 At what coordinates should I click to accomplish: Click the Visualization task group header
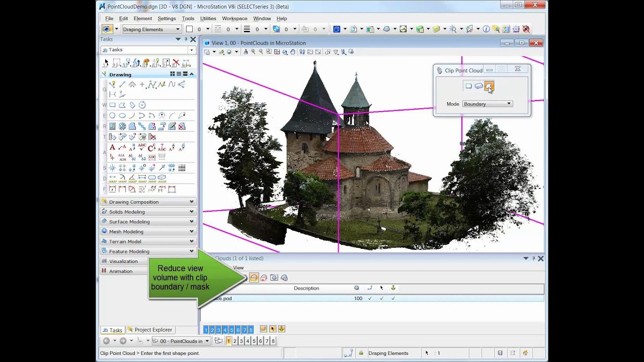pyautogui.click(x=123, y=261)
